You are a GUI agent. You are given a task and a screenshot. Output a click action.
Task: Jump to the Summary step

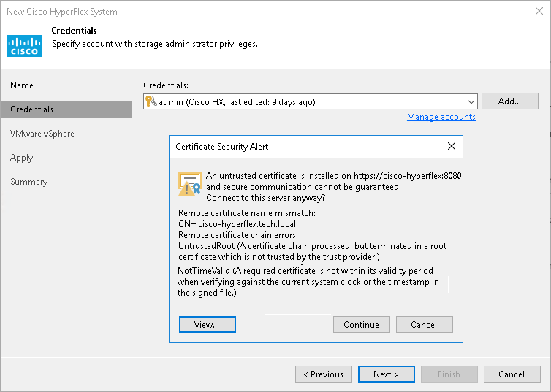click(x=29, y=182)
